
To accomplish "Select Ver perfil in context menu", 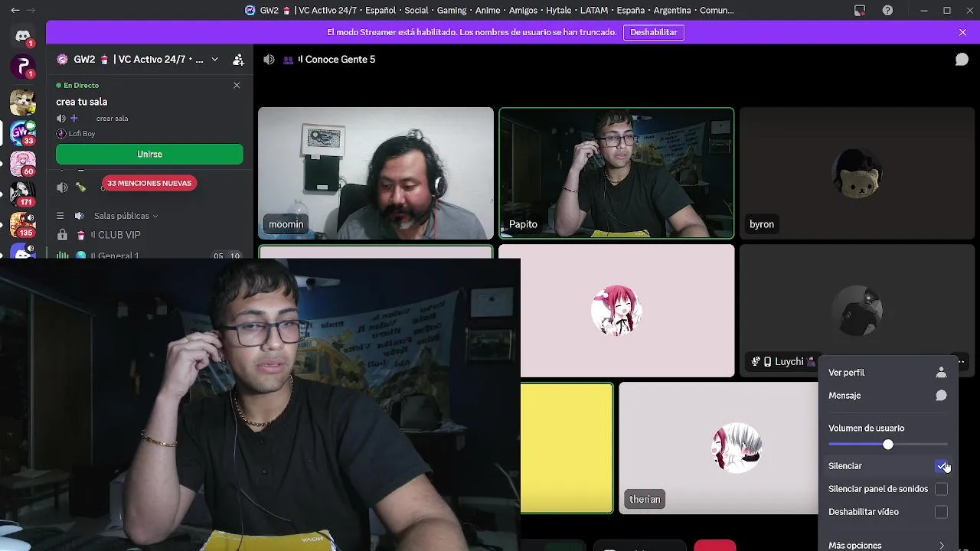I will 887,373.
